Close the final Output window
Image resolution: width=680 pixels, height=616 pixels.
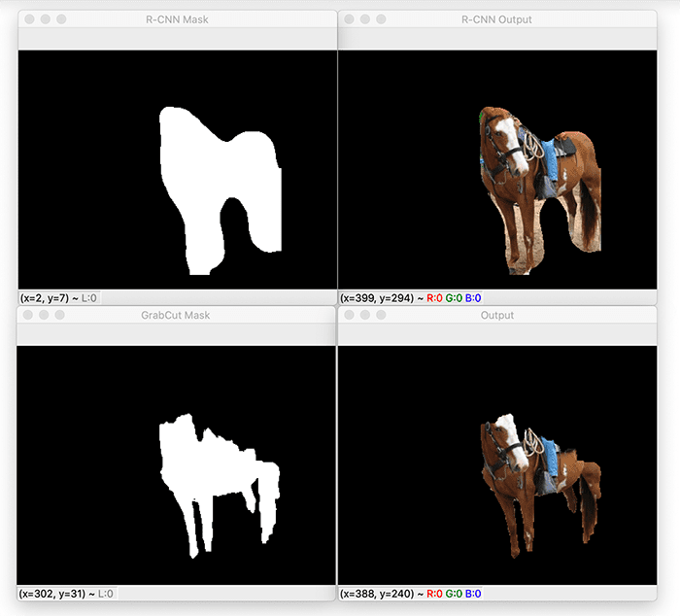tap(349, 316)
